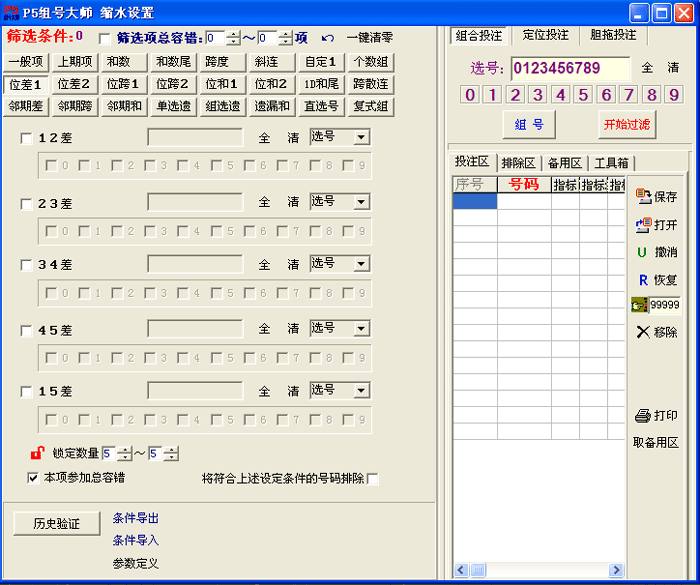The image size is (700, 585).
Task: Enable the 12差 checkbox
Action: (27, 138)
